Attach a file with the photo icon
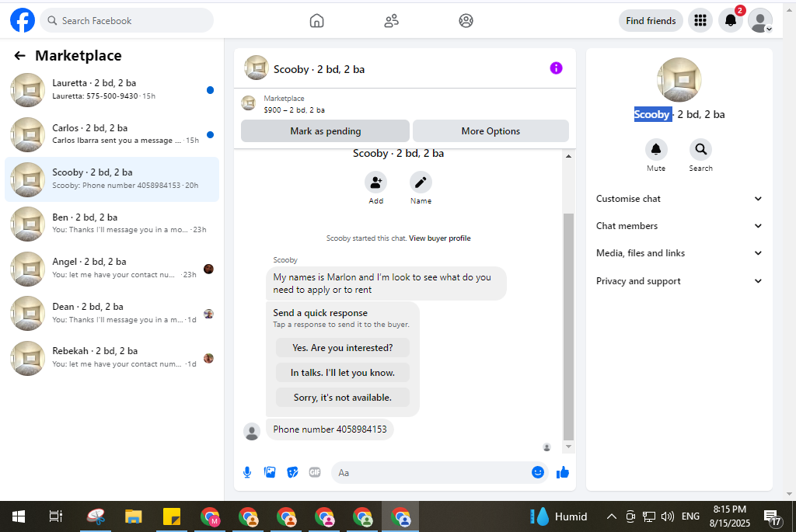Viewport: 796px width, 532px height. [x=270, y=473]
